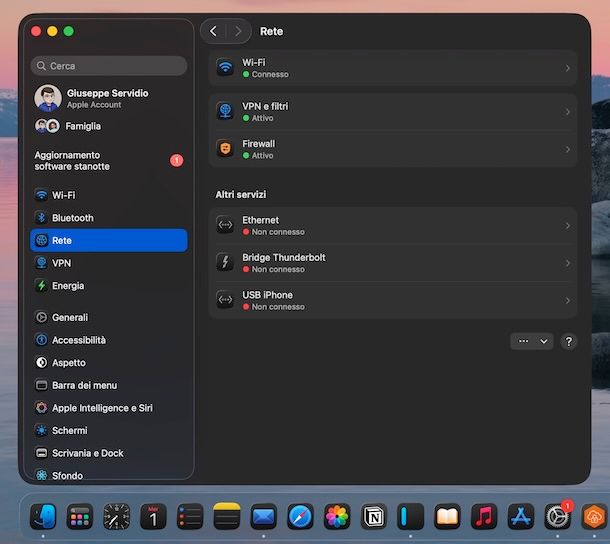Click the Cerca search field
Viewport: 610px width, 544px height.
click(x=109, y=66)
